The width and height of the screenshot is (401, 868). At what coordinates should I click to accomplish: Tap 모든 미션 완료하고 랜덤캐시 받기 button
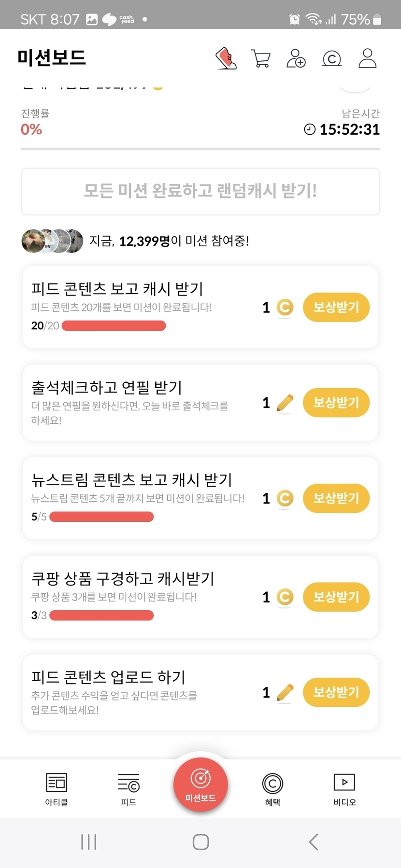click(x=200, y=191)
